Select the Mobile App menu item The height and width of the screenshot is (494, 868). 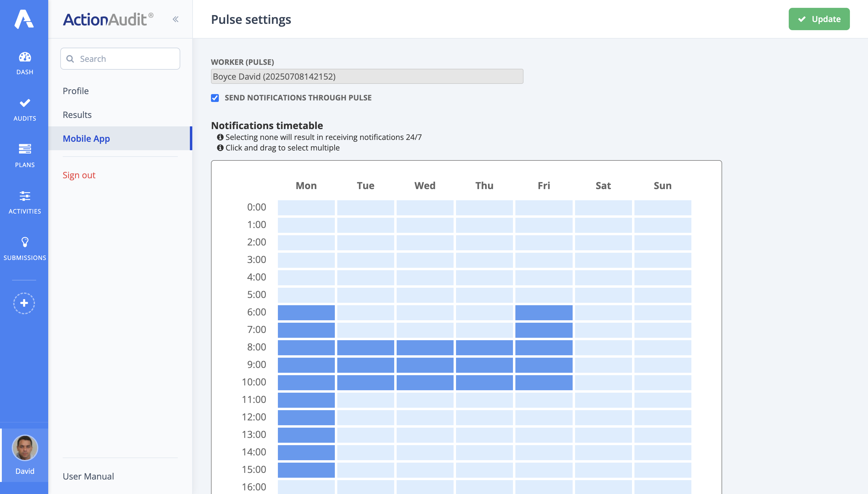pyautogui.click(x=86, y=138)
